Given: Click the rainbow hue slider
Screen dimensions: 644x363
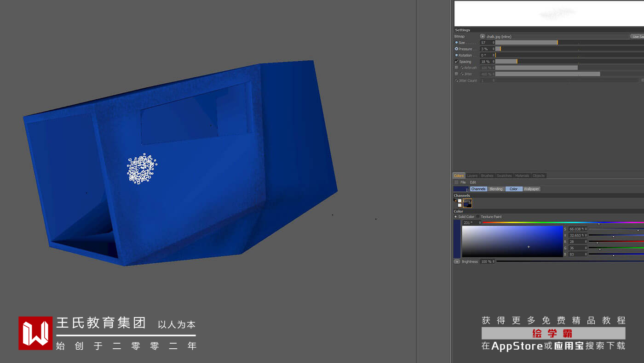Looking at the screenshot, I should coord(563,222).
